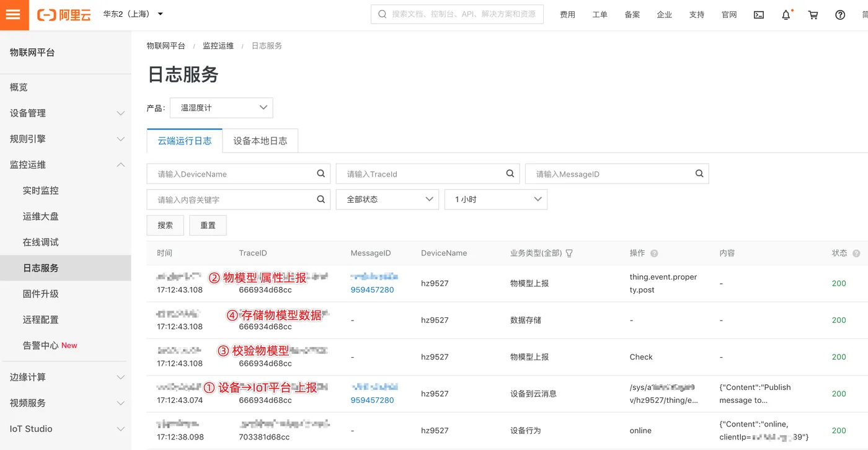Expand the 边缘计算 sidebar section
The height and width of the screenshot is (450, 868).
tap(66, 377)
